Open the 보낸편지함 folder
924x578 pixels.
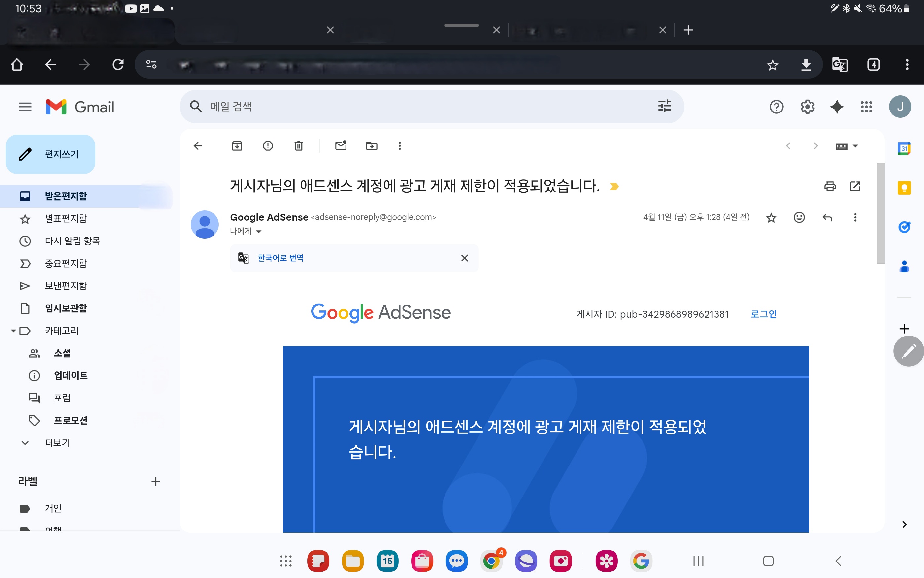(x=66, y=286)
